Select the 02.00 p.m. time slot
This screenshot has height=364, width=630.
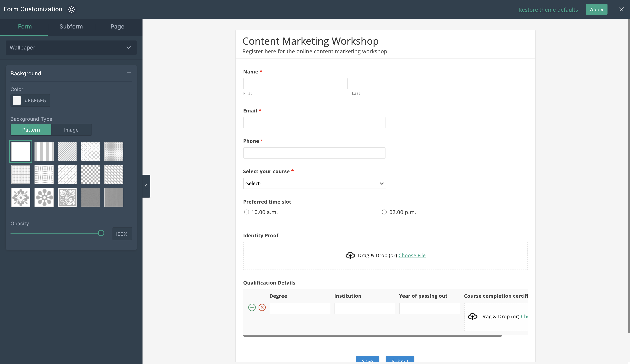(384, 212)
